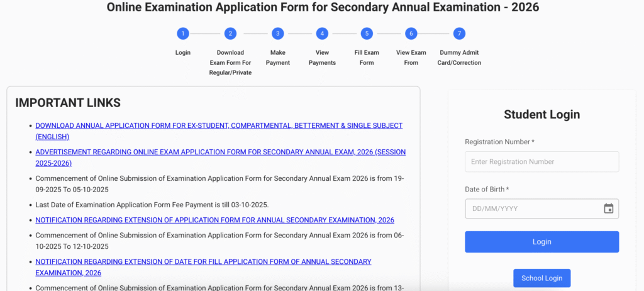Click the Fill Exam Form step label
Image resolution: width=644 pixels, height=291 pixels.
(367, 57)
